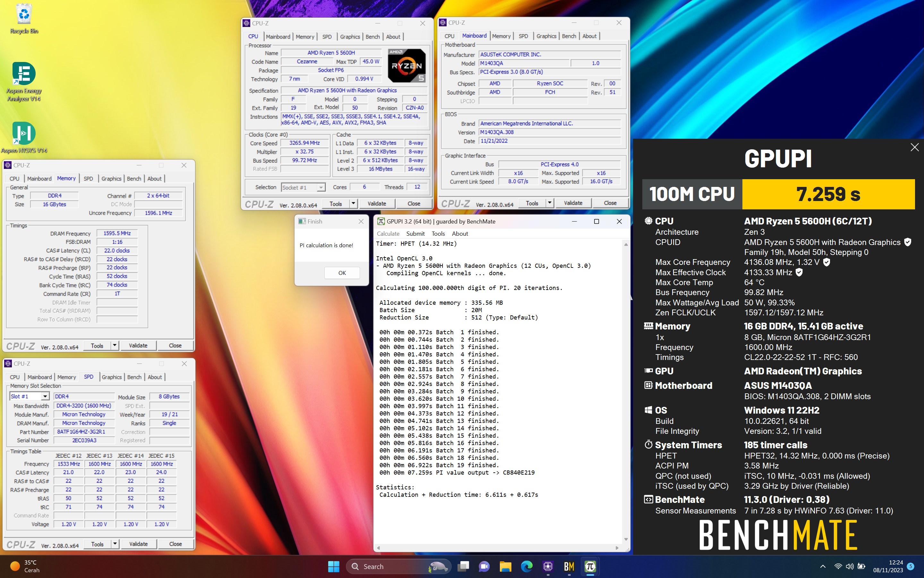Click the Core Speed 3265.94 MHz value
Viewport: 924px width, 578px height.
coord(304,143)
